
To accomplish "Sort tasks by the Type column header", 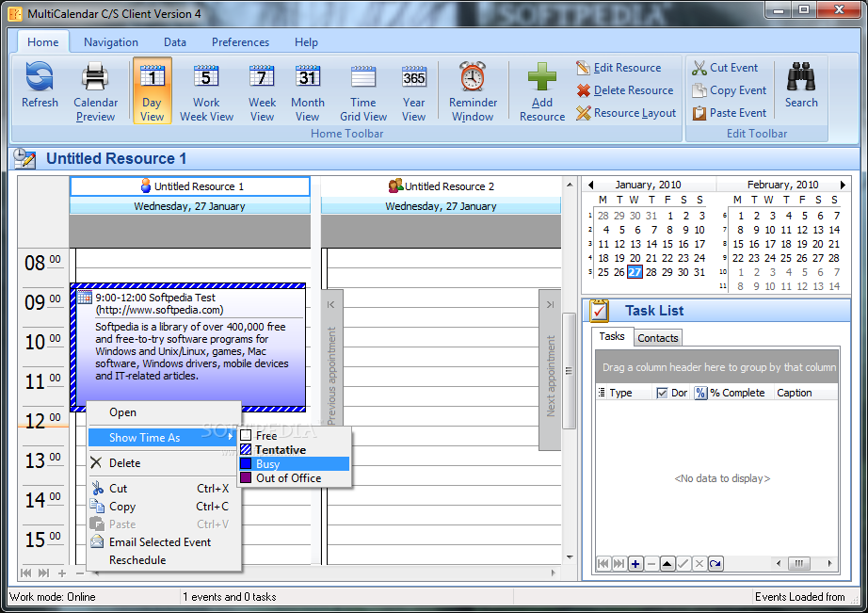I will click(624, 393).
